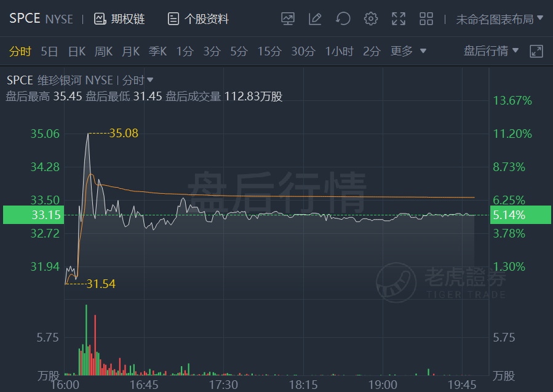553x392 pixels.
Task: Select the 2分 interval
Action: (372, 52)
